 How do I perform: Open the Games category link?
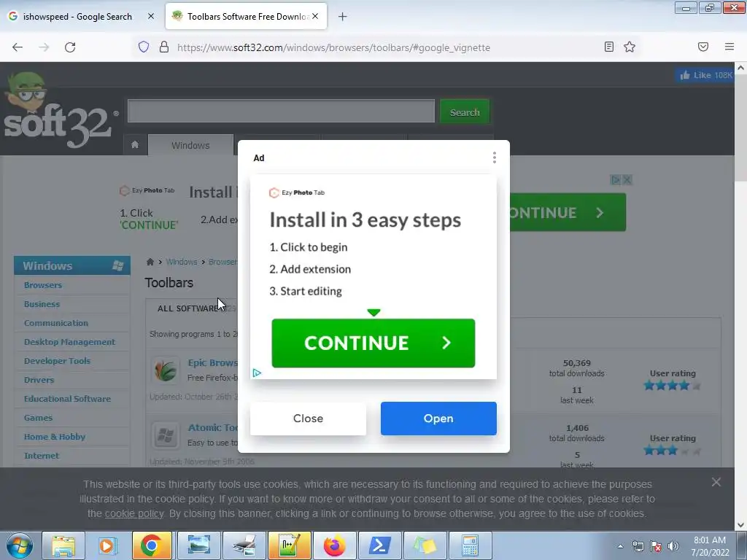point(38,418)
